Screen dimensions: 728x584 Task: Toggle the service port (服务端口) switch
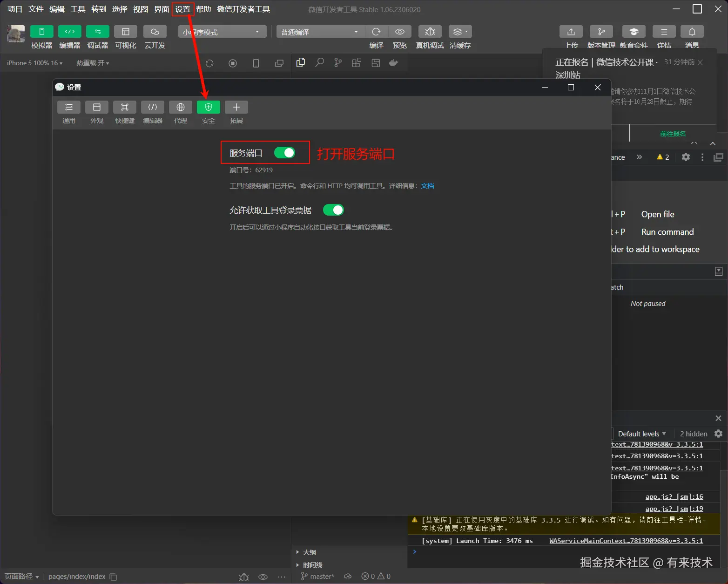(x=284, y=153)
